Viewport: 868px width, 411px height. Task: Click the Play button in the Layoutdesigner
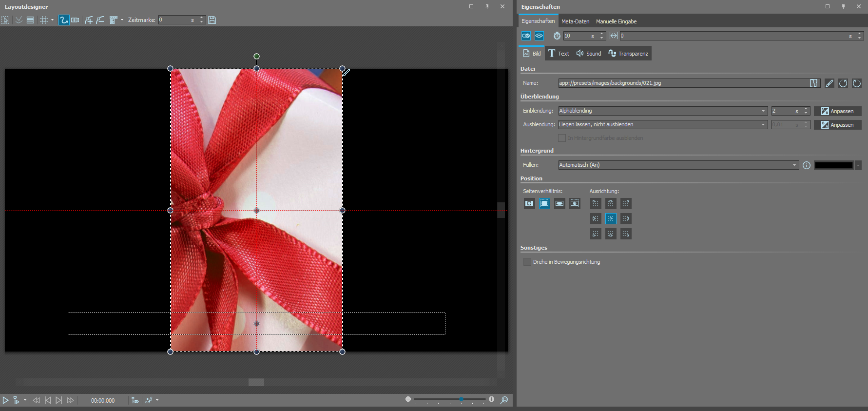tap(5, 400)
